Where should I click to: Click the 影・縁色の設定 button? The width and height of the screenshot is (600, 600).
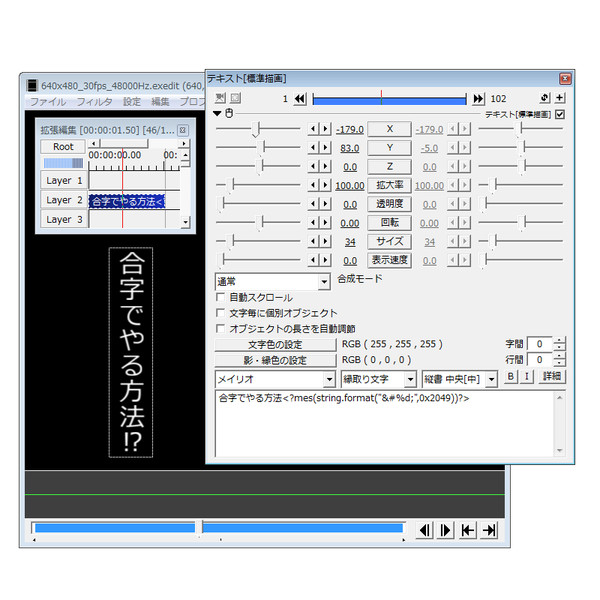pos(275,360)
